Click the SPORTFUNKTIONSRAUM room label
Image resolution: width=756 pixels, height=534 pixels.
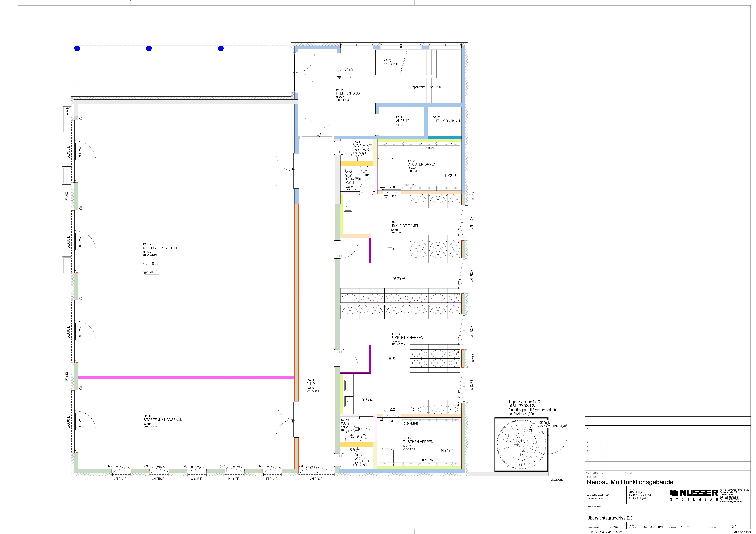click(x=163, y=420)
